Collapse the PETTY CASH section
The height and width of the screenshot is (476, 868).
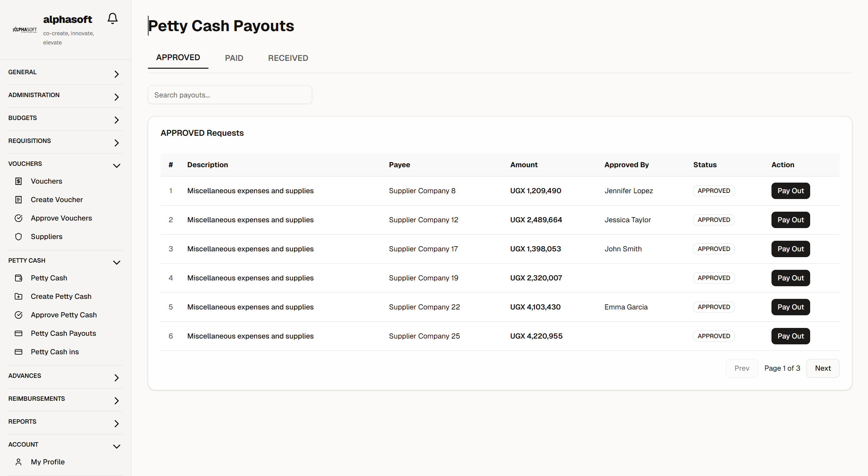click(116, 263)
